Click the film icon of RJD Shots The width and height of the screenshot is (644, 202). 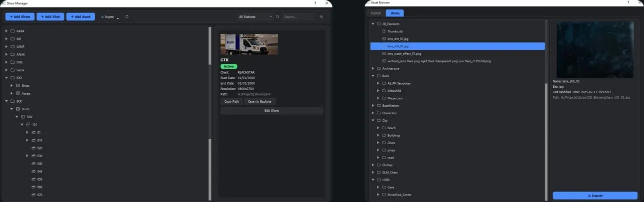[x=18, y=86]
